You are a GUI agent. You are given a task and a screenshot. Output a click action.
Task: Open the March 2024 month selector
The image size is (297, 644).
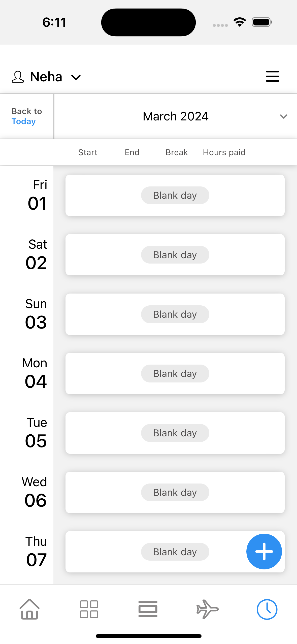[x=176, y=116]
